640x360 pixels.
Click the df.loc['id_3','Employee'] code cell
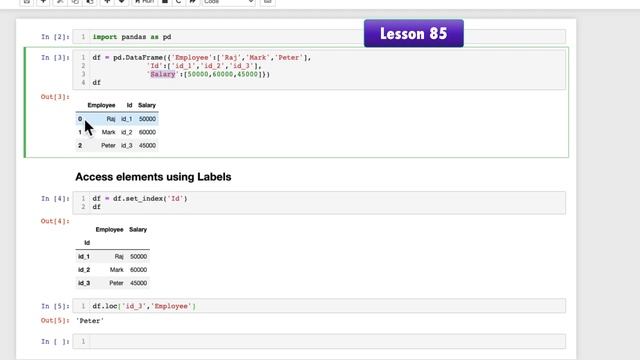319,306
